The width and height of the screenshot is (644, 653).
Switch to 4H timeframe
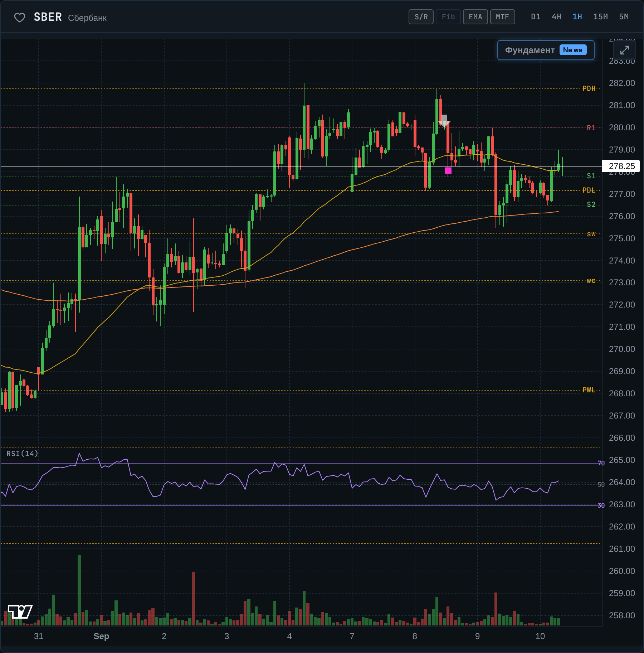pyautogui.click(x=556, y=17)
